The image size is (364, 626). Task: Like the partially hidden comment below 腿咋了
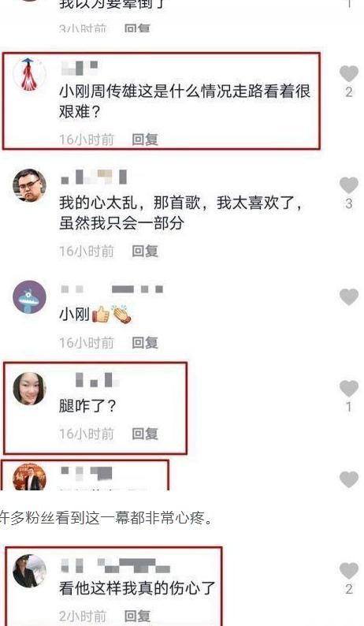349,479
